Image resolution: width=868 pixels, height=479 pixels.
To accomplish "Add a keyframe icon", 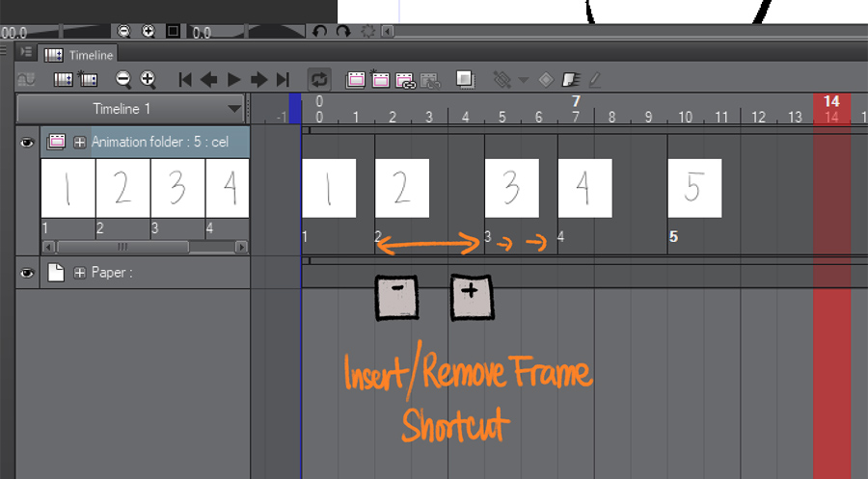I will [502, 80].
